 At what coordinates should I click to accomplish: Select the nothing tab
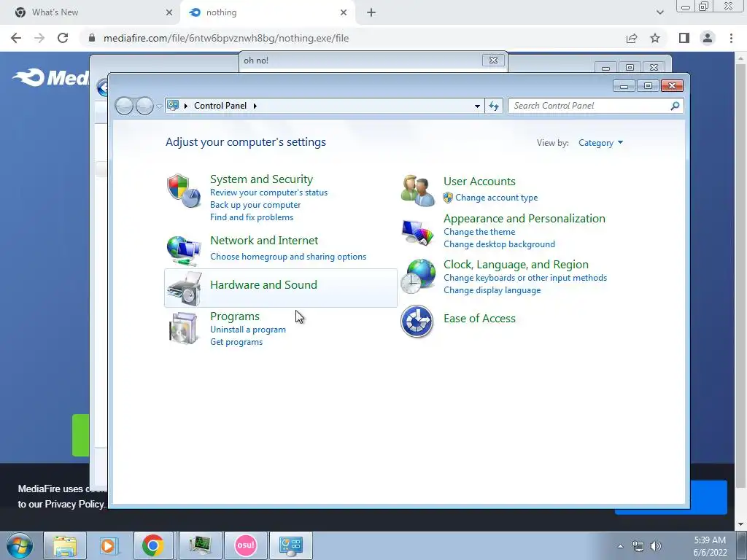point(267,12)
